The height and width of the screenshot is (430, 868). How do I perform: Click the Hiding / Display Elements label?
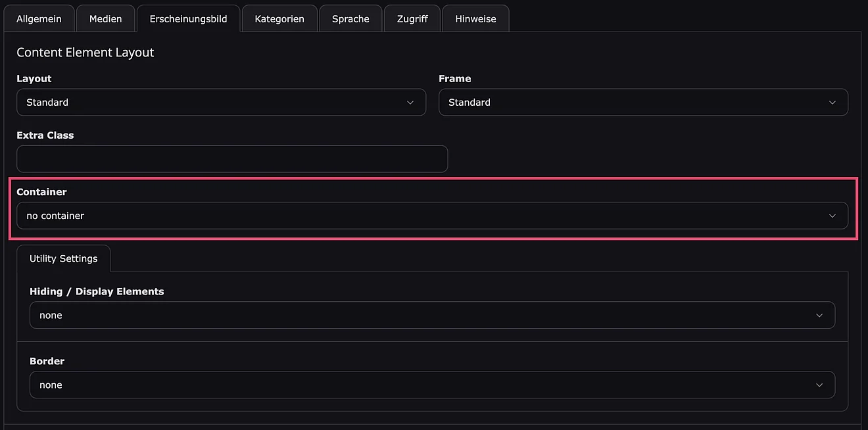click(97, 291)
